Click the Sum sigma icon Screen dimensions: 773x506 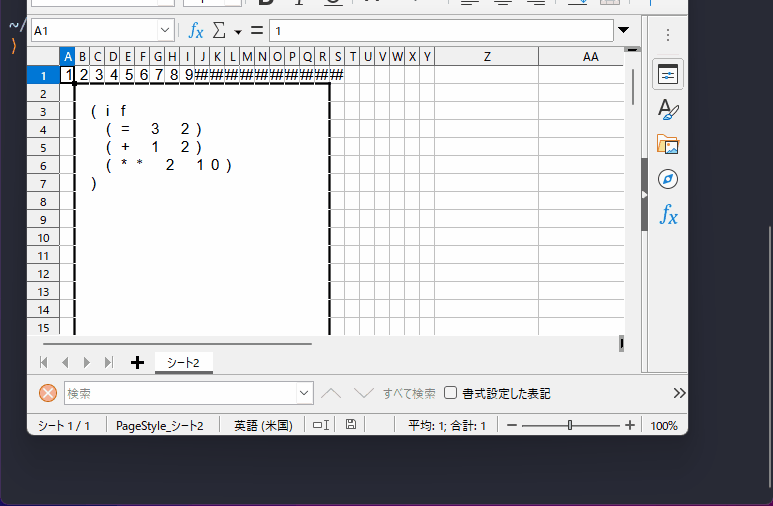coord(219,31)
